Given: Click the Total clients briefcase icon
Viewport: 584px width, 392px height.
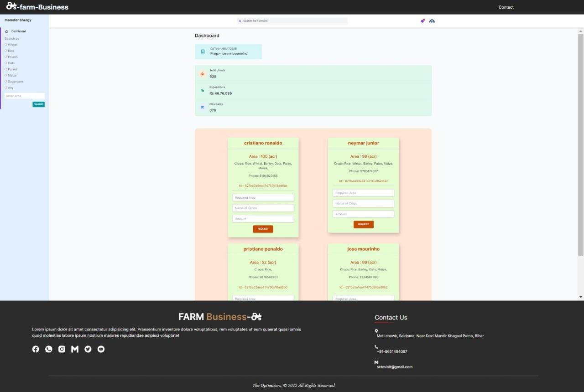Looking at the screenshot, I should coord(202,74).
